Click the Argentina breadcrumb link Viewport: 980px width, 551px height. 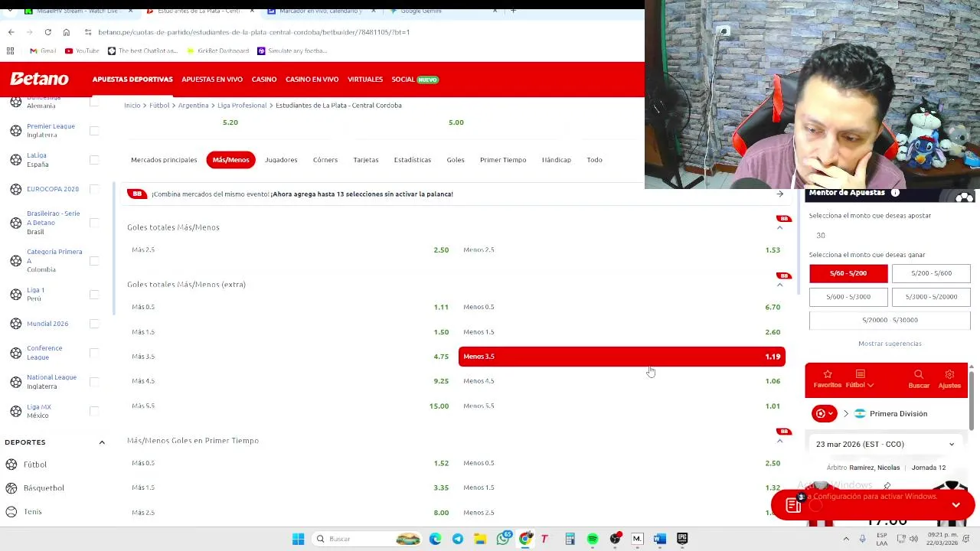pos(194,106)
